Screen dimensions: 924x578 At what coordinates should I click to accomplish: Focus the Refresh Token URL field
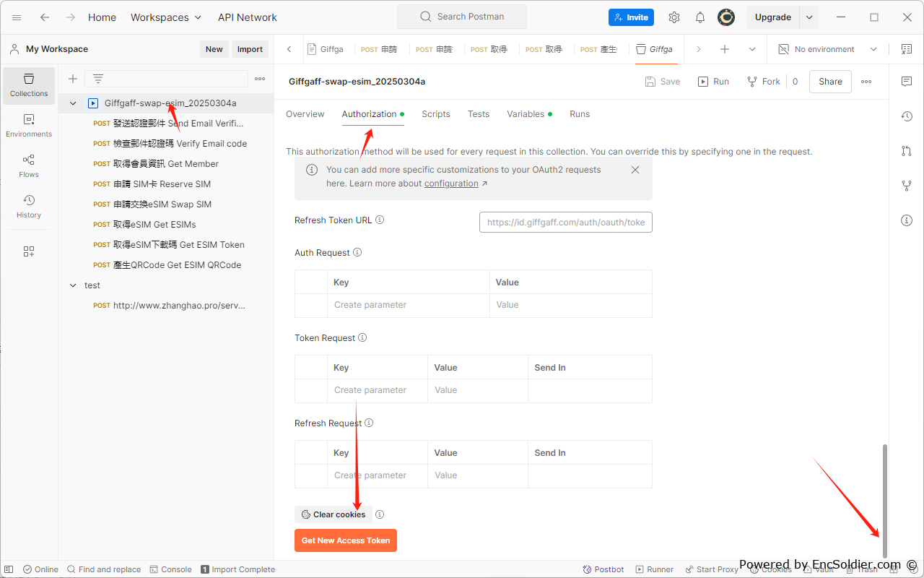[x=566, y=223]
